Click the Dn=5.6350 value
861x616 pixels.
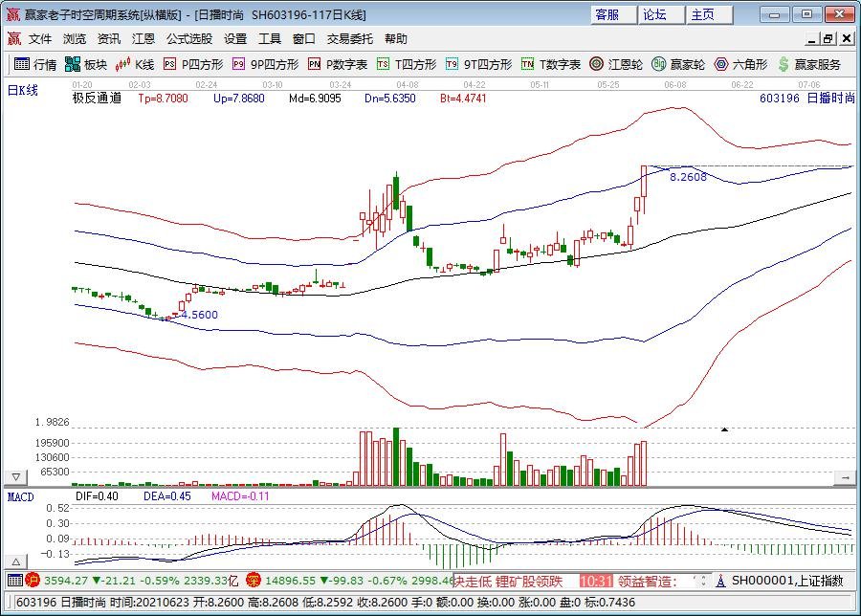[390, 99]
